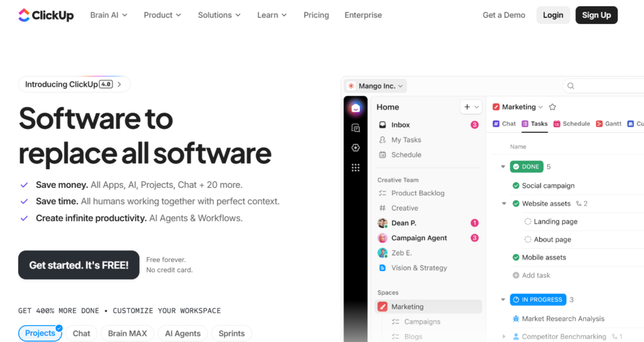Star the Marketing space as favorite

point(552,107)
